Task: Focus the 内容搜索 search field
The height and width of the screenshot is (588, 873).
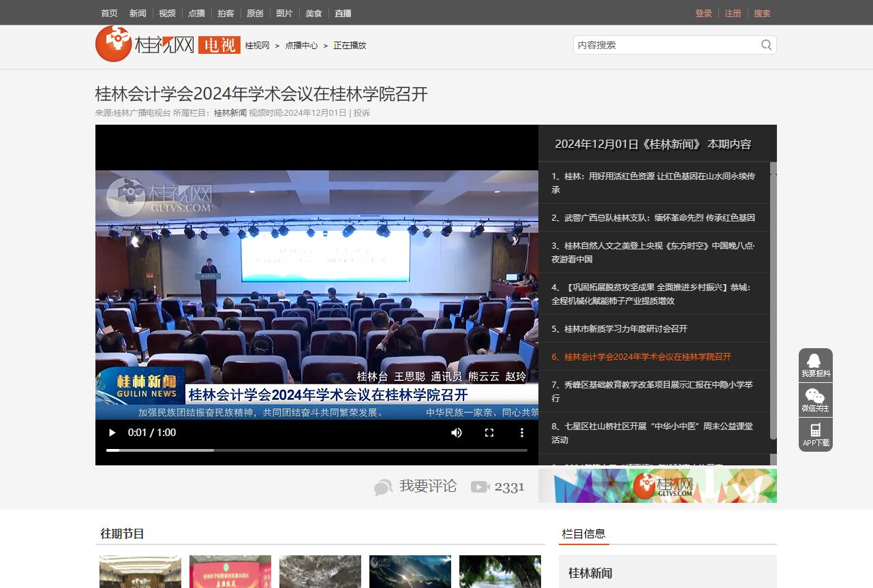Action: pos(667,45)
